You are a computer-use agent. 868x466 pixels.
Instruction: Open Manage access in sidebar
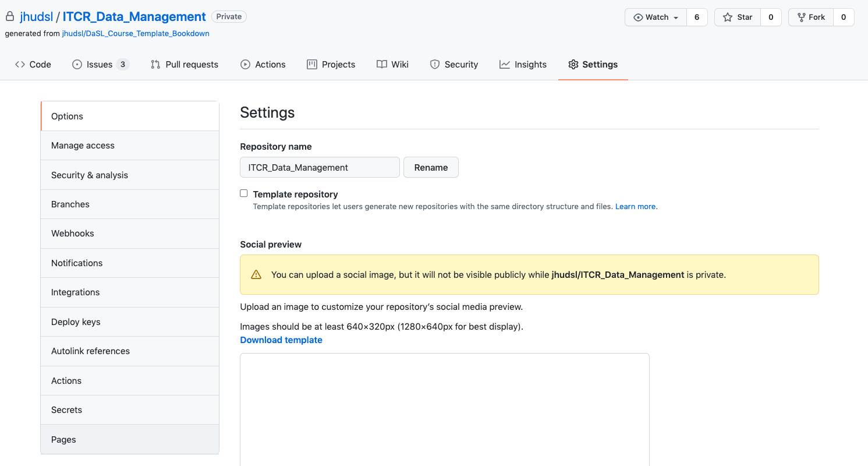point(130,146)
